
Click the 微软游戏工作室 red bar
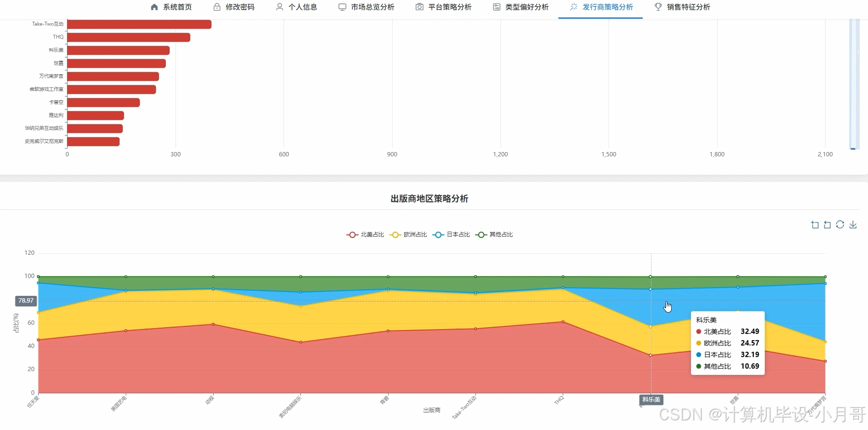112,89
